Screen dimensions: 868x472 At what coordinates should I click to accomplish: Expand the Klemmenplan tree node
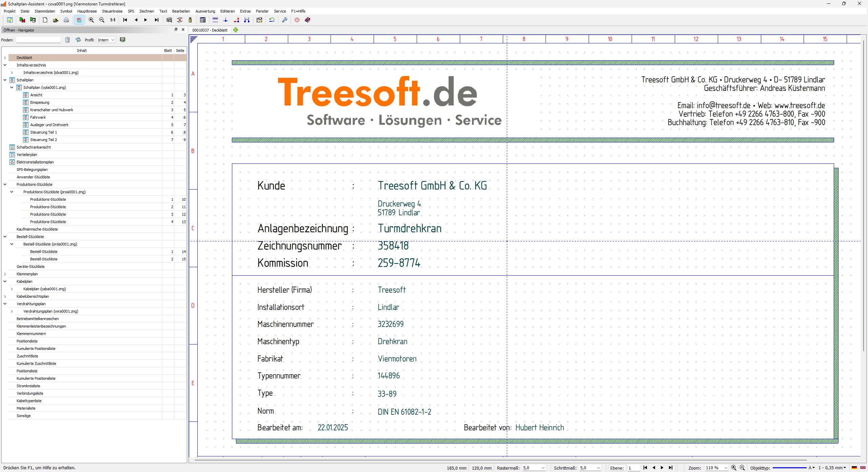coord(5,274)
